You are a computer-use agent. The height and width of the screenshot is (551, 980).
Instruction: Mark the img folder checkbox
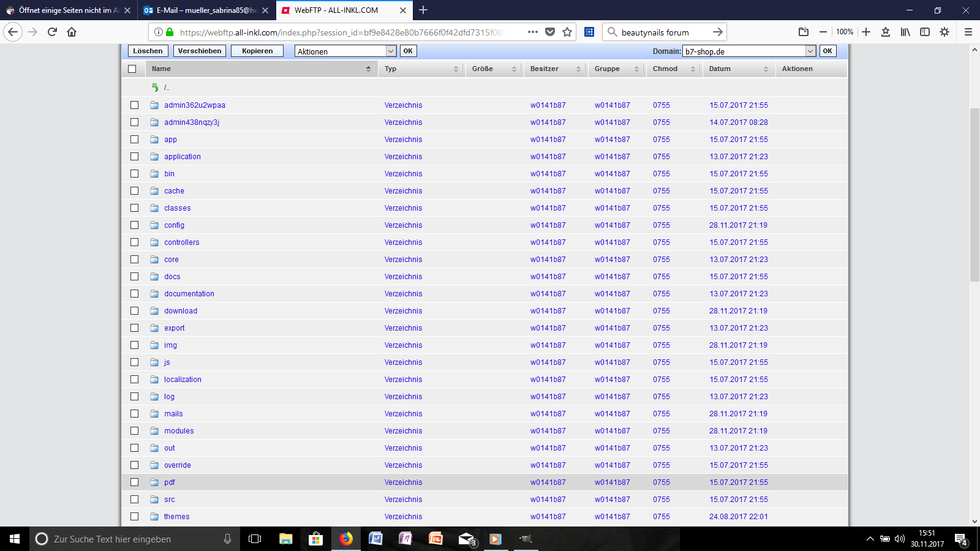tap(135, 345)
